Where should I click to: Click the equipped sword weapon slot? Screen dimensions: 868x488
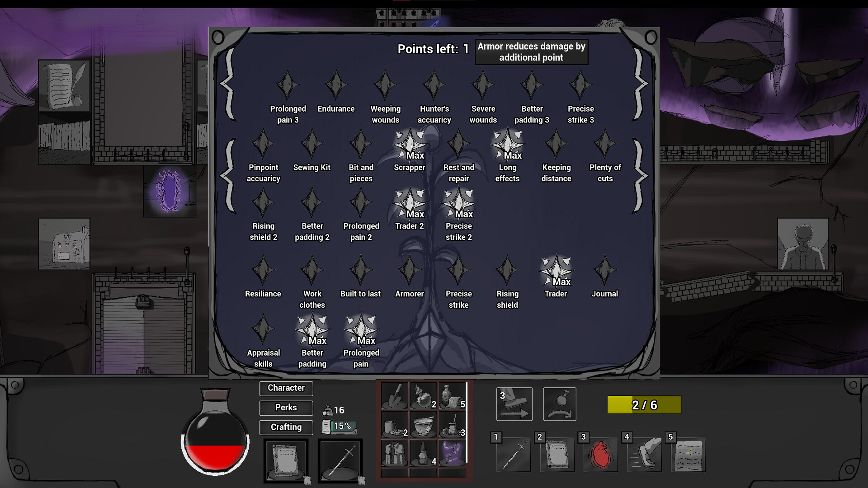[x=340, y=460]
